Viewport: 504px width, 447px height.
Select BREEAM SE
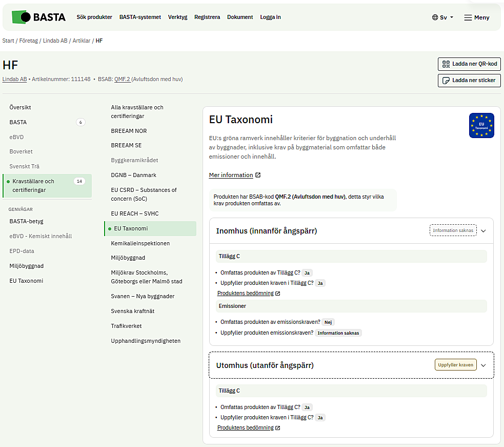[x=126, y=145]
